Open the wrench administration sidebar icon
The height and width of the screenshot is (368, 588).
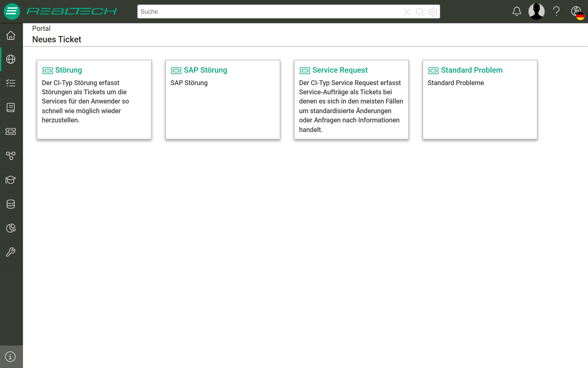tap(11, 252)
